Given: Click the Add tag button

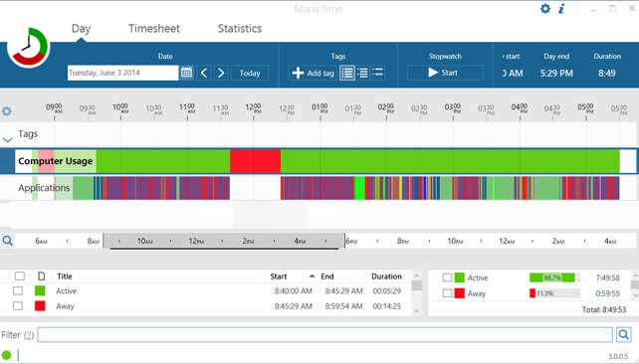Looking at the screenshot, I should click(313, 73).
